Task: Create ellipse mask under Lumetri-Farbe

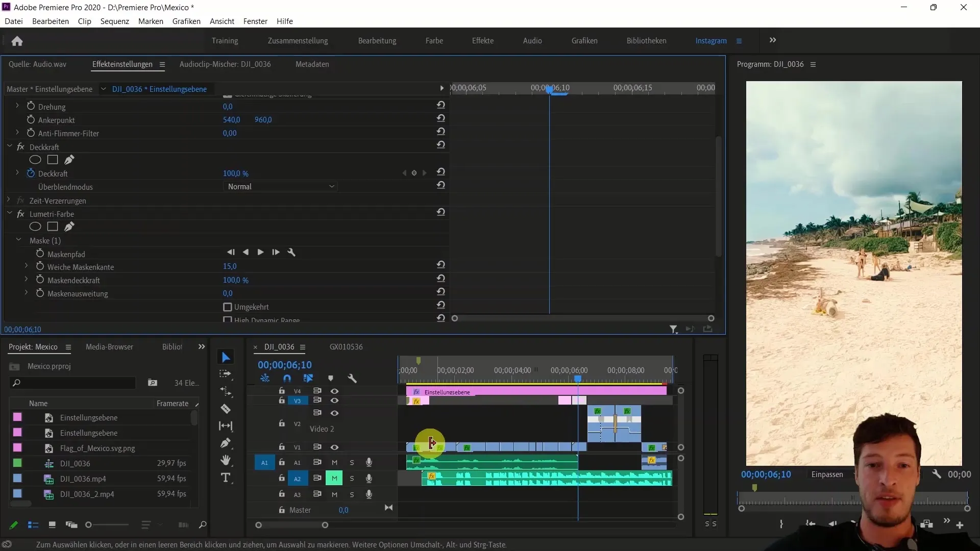Action: (35, 227)
